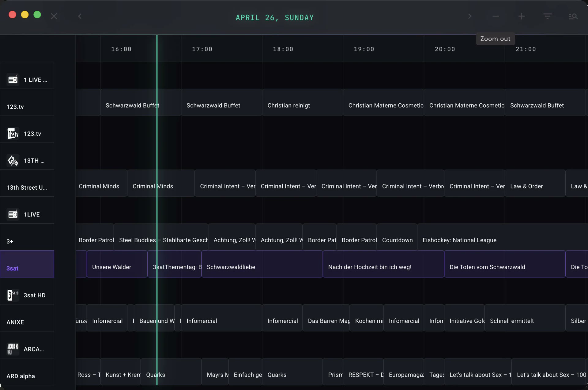Select the 3sat channel row
Image resolution: width=588 pixels, height=390 pixels.
[27, 264]
